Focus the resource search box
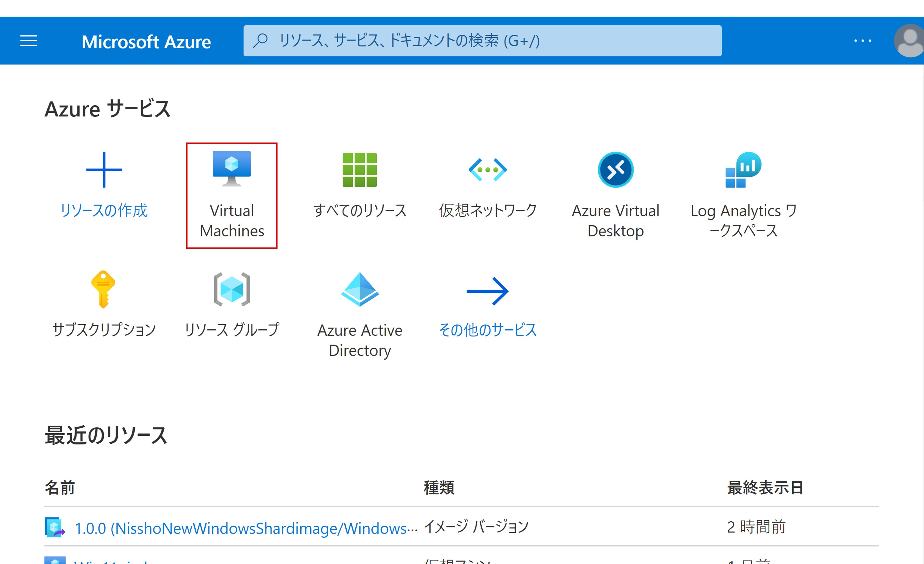Image resolution: width=924 pixels, height=564 pixels. click(x=482, y=41)
